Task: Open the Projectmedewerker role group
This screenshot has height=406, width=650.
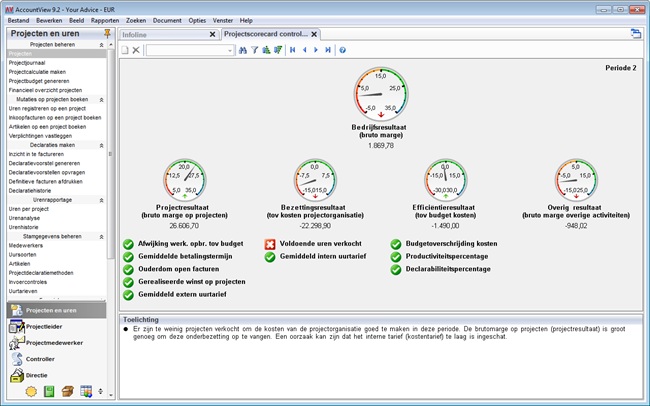Action: pyautogui.click(x=56, y=343)
